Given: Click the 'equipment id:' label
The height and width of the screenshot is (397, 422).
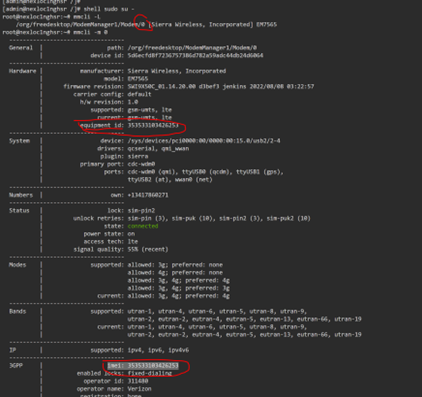Looking at the screenshot, I should pos(102,125).
